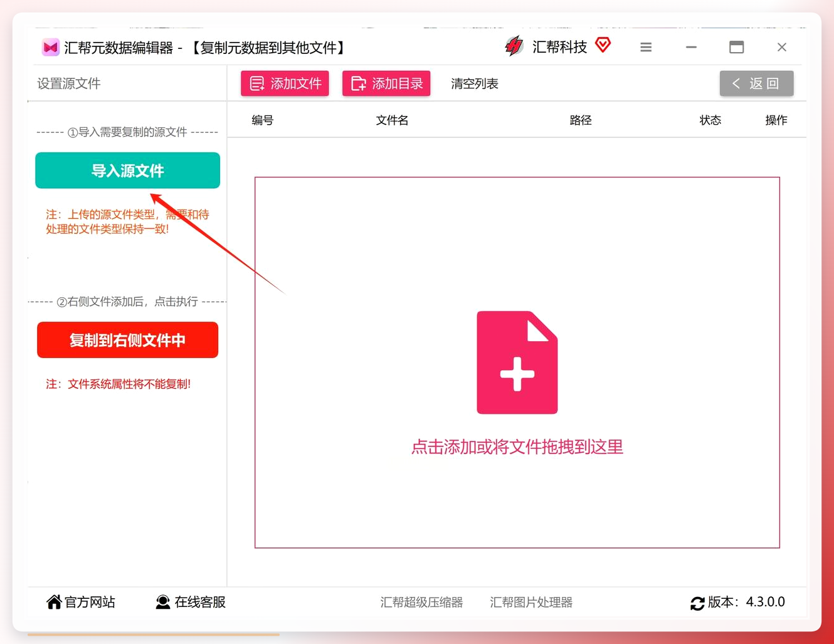Open 在线客服 support link
The image size is (834, 644).
click(191, 602)
